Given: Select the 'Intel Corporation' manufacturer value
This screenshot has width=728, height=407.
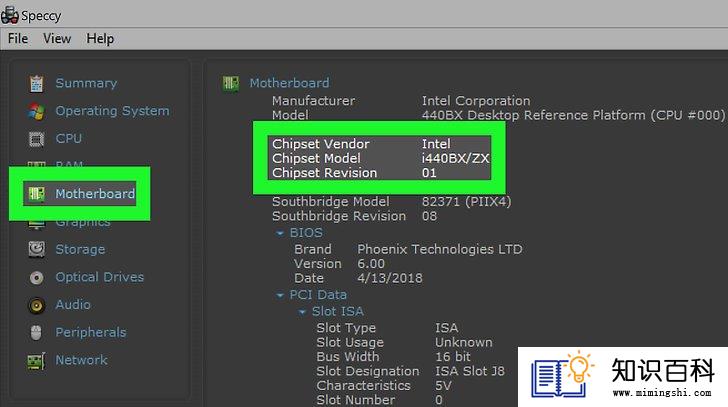Looking at the screenshot, I should coord(476,101).
